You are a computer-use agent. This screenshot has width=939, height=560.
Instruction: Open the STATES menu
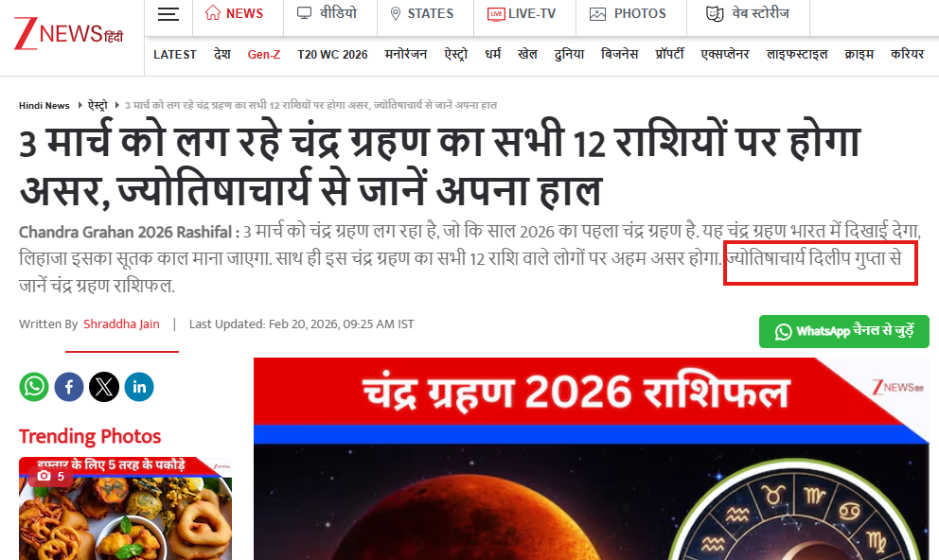[x=421, y=14]
